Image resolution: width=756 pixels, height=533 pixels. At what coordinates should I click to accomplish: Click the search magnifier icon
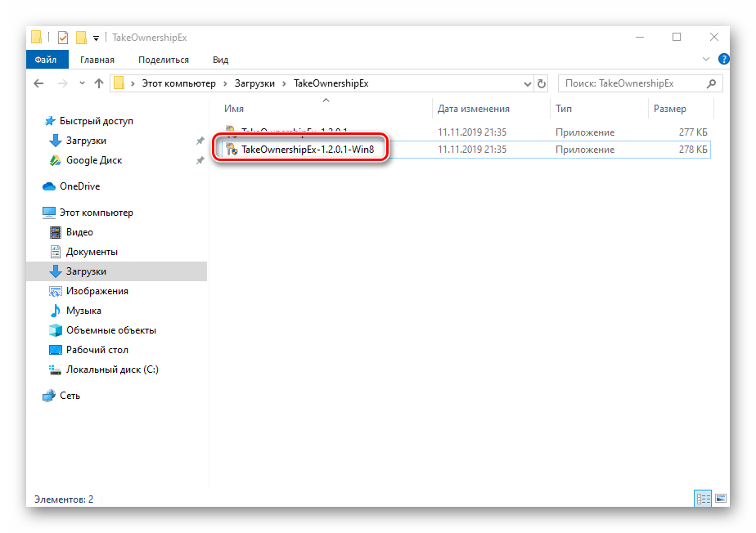[711, 83]
